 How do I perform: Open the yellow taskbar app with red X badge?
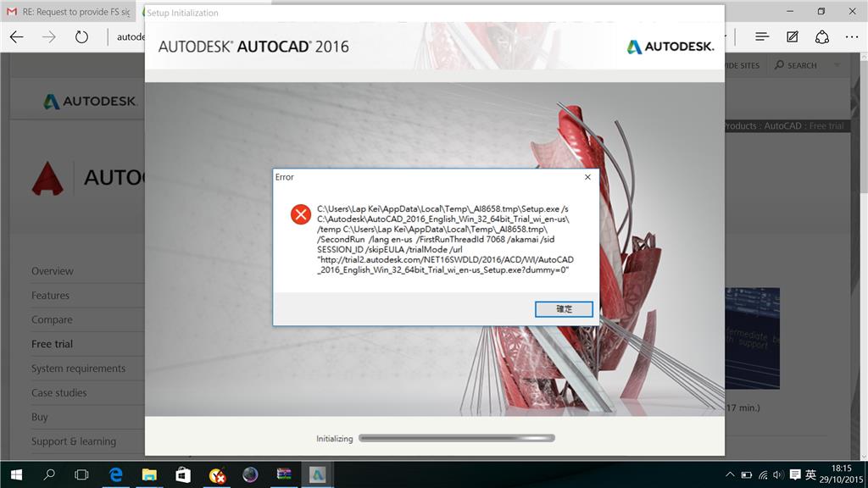coord(217,474)
